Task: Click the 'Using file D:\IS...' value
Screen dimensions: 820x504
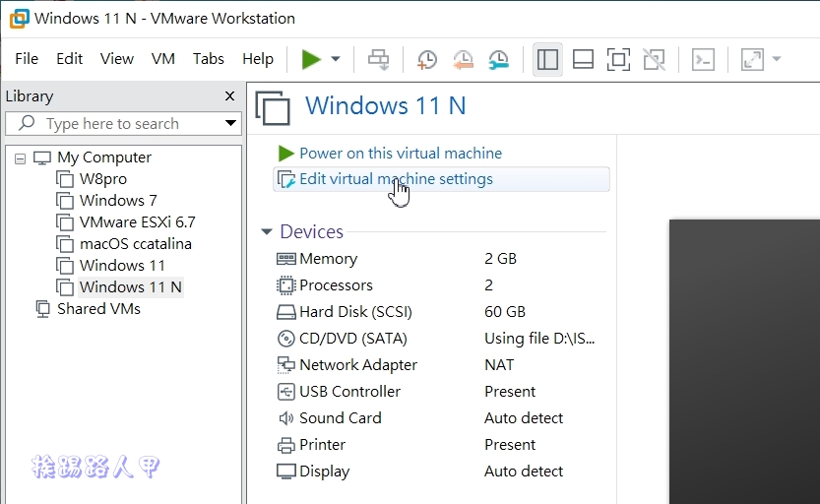Action: [539, 339]
